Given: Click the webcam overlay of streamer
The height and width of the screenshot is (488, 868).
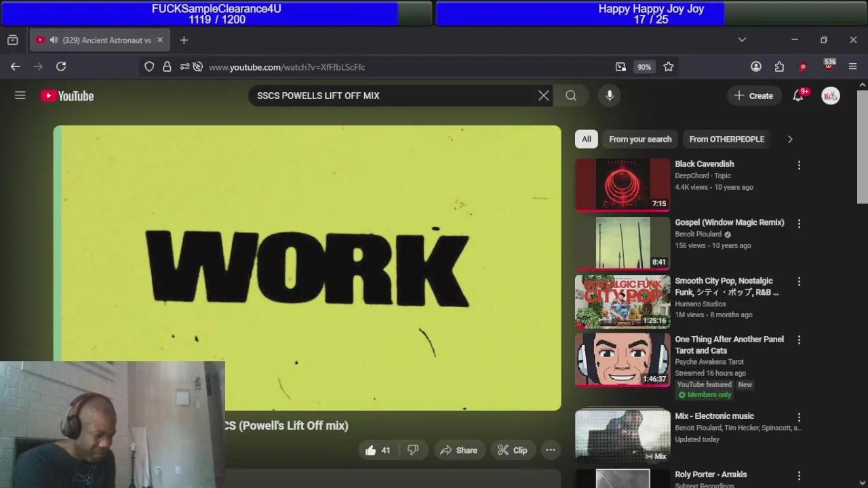Looking at the screenshot, I should click(113, 425).
